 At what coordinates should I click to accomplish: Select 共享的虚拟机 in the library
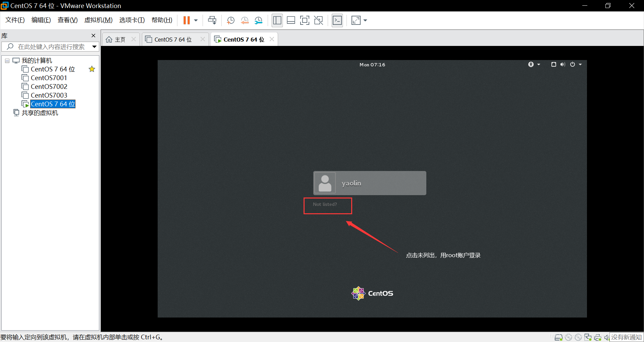point(40,113)
